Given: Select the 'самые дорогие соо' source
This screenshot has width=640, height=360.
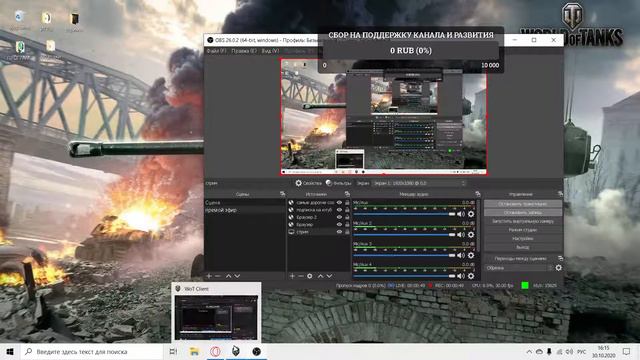Looking at the screenshot, I should click(315, 202).
